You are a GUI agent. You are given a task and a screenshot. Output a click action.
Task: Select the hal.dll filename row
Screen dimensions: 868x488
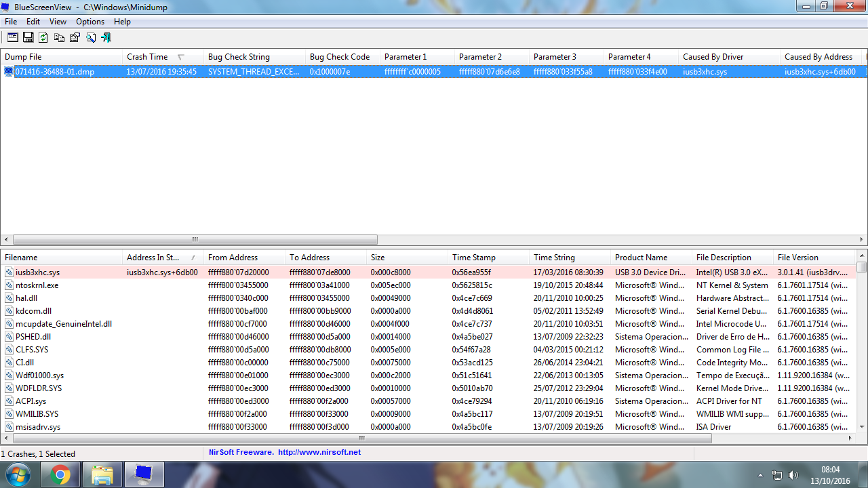click(428, 298)
